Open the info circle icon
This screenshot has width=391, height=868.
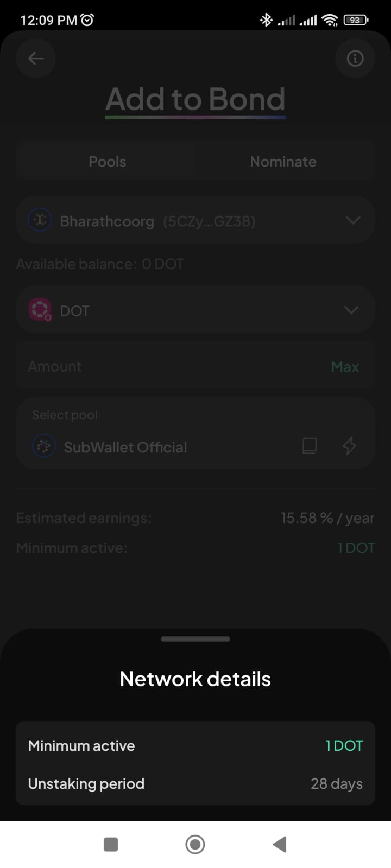[x=355, y=58]
